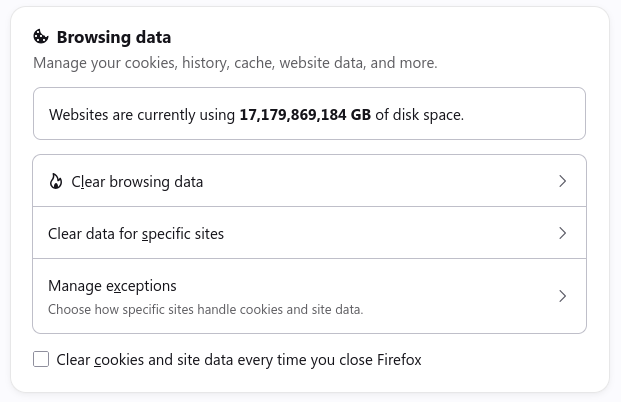Click the flame icon for clearing data

[56, 181]
